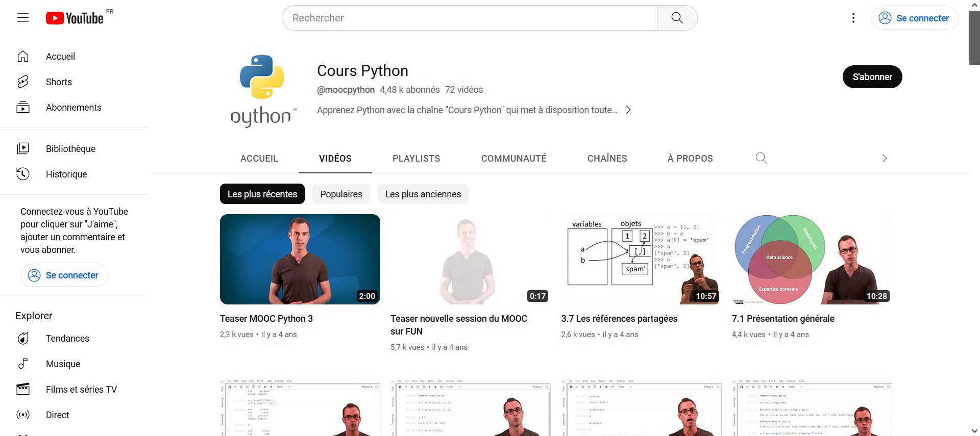Click the Teaser MOOC Python 3 title

tap(266, 318)
